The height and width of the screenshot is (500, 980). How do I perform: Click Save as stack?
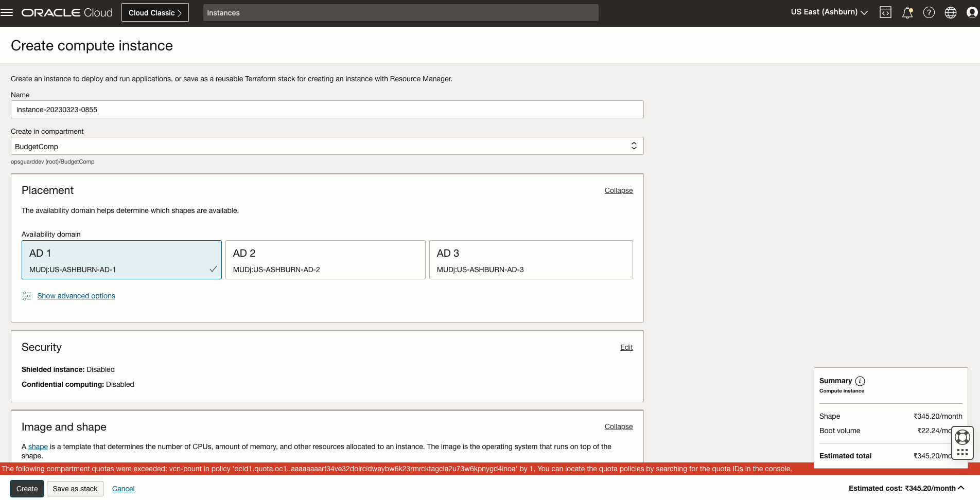[75, 489]
